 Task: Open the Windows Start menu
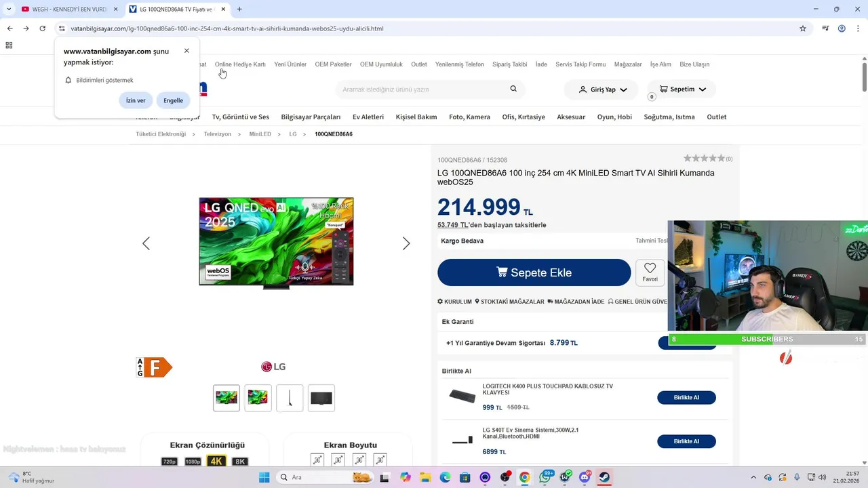point(264,477)
